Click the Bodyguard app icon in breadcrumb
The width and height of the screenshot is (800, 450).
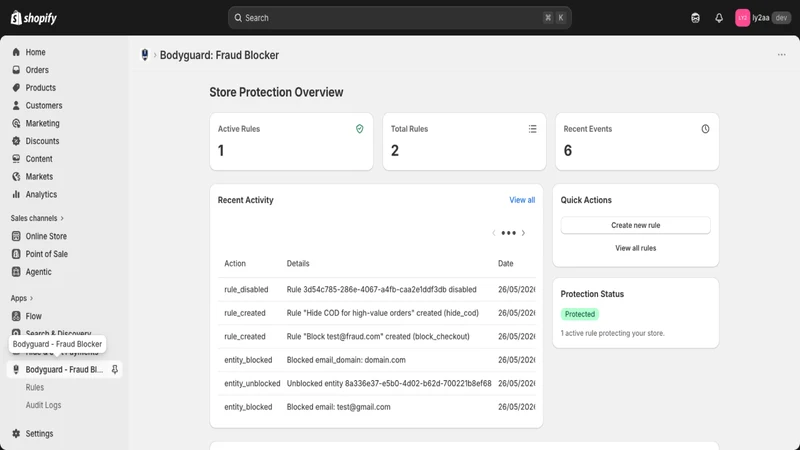tap(145, 55)
